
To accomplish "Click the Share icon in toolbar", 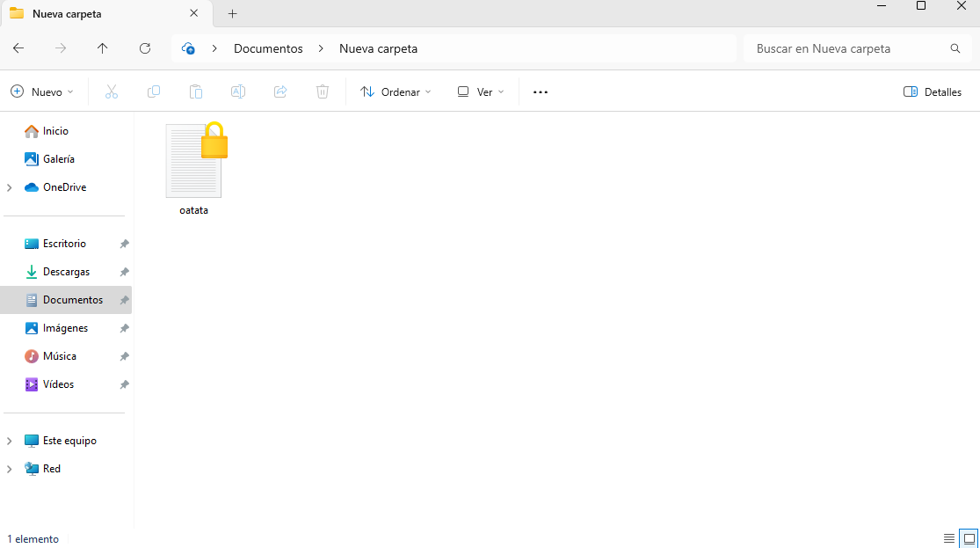I will coord(280,91).
